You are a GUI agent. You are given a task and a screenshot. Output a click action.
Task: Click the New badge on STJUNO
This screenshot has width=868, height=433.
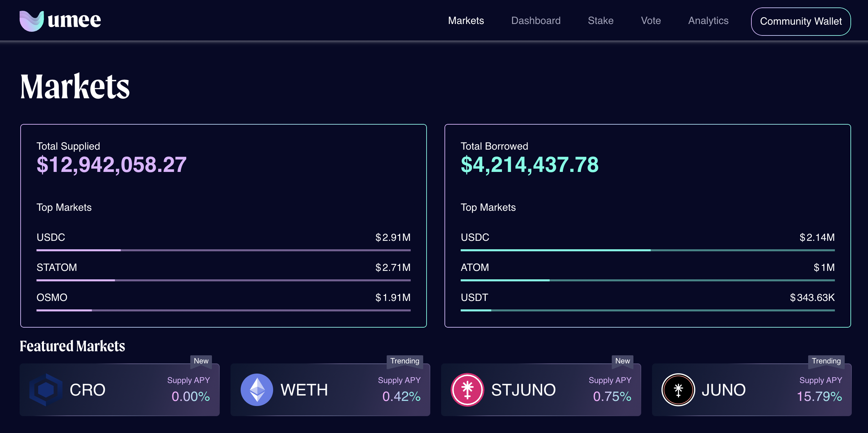click(x=622, y=361)
